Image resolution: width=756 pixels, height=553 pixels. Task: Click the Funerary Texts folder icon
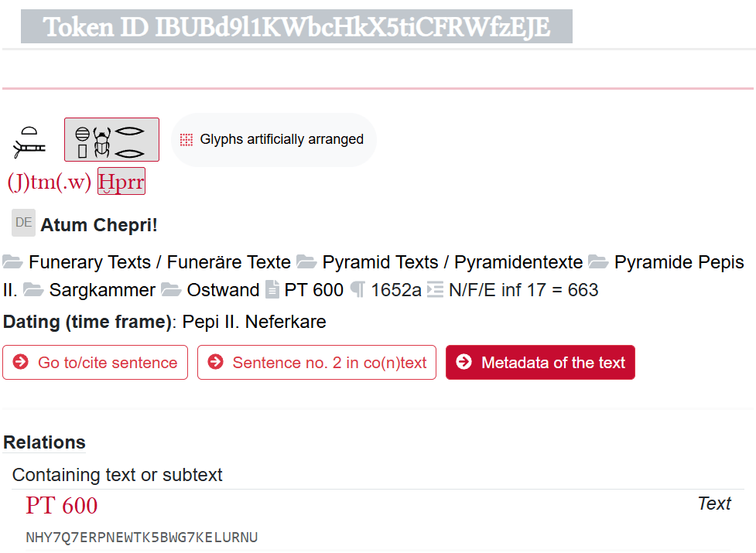pyautogui.click(x=13, y=262)
